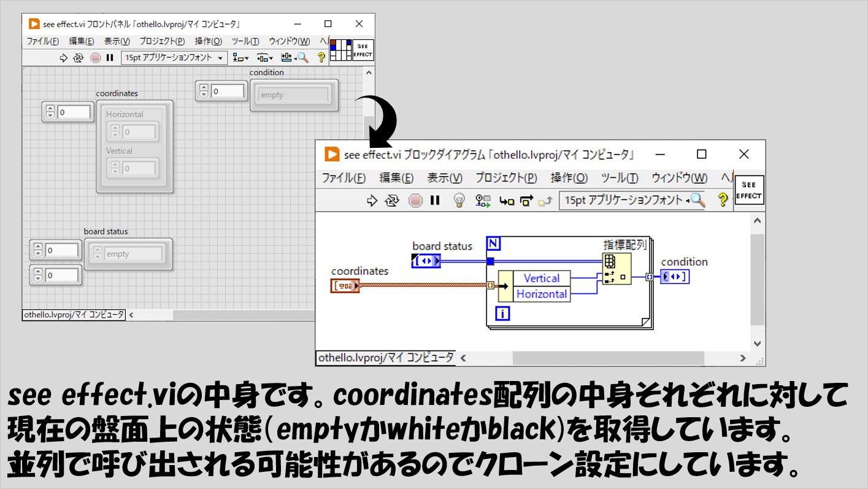Click the Run arrow in the block diagram toolbar
Viewport: 868px width, 489px height.
click(x=372, y=201)
